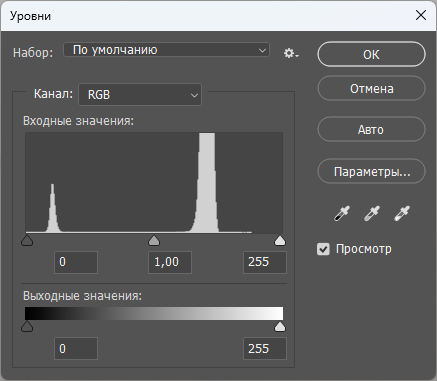Click the output white level slider
Viewport: 437px width, 381px height.
click(x=280, y=327)
